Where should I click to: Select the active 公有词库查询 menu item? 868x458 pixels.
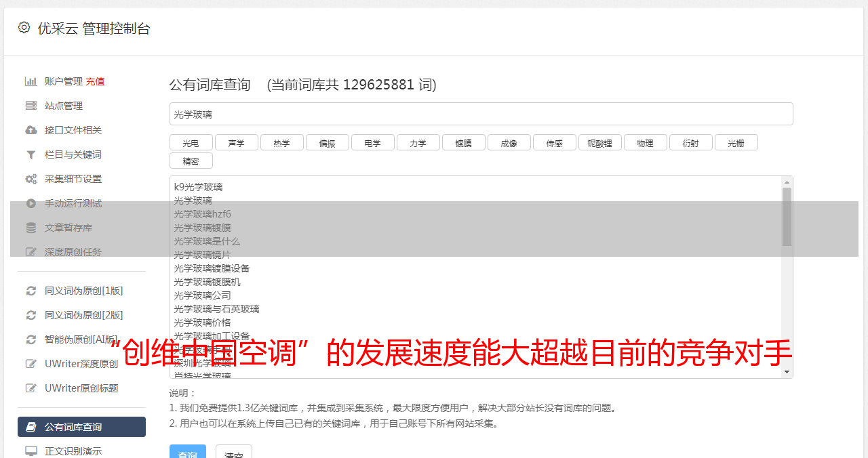(x=81, y=427)
